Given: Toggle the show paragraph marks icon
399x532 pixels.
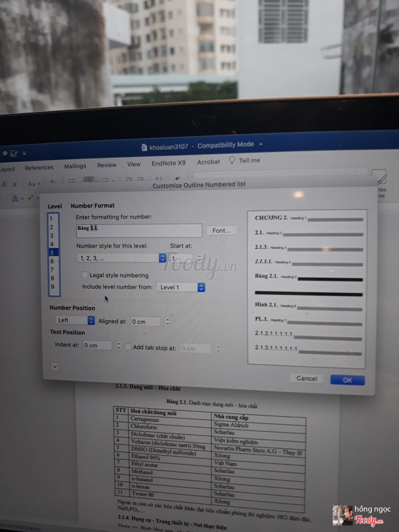Looking at the screenshot, I should tap(177, 178).
